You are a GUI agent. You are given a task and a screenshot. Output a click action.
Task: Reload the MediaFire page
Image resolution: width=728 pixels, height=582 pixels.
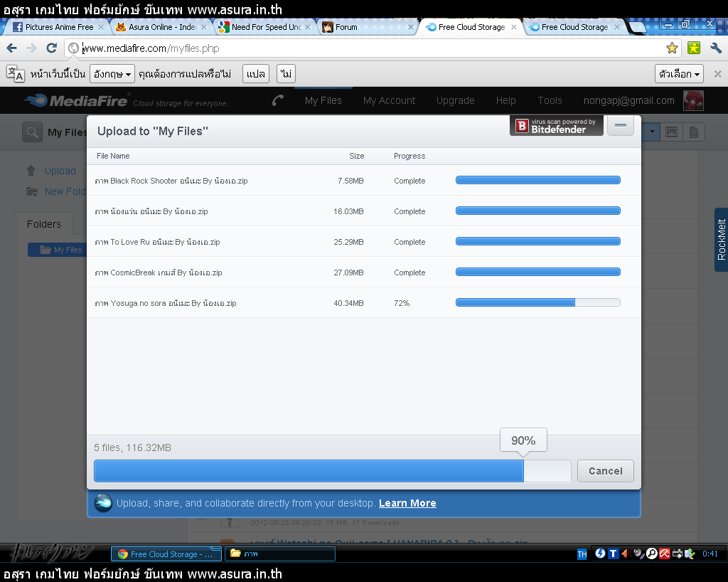[x=51, y=48]
